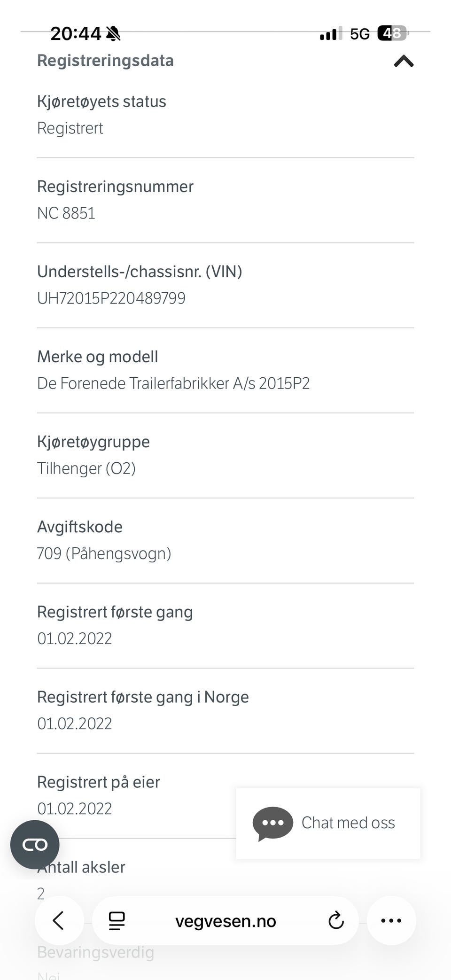Image resolution: width=451 pixels, height=980 pixels.
Task: Select the VIN number UH72015P220489799
Action: [x=111, y=298]
